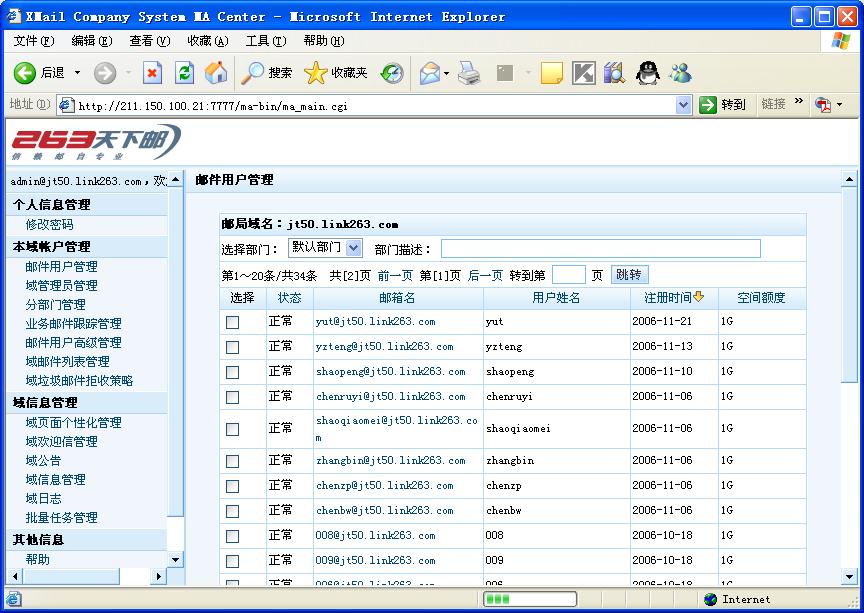The image size is (864, 613).
Task: Open the 工具 (Tools) menu
Action: 266,41
